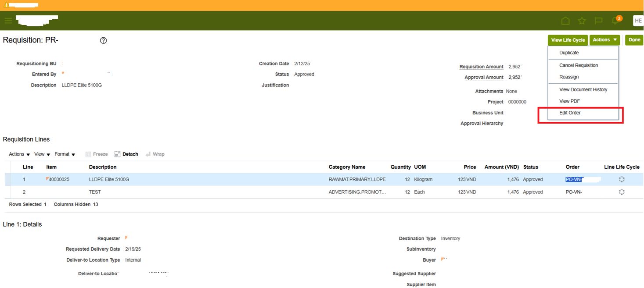Click the Approved status in header
644x288 pixels.
tap(304, 75)
